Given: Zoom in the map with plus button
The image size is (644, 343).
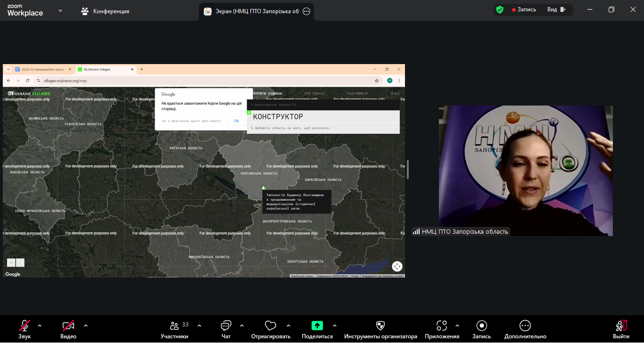Looking at the screenshot, I should point(11,263).
